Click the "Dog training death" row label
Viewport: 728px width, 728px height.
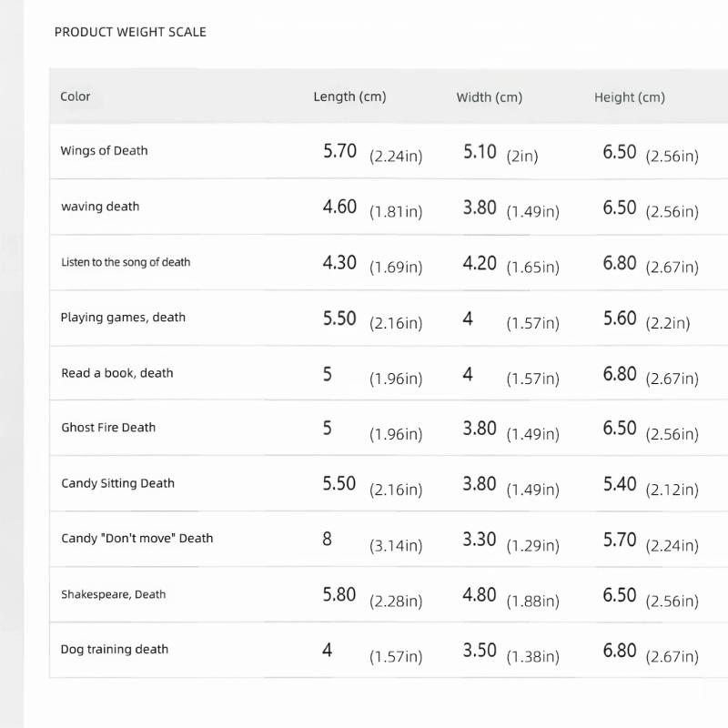(115, 649)
